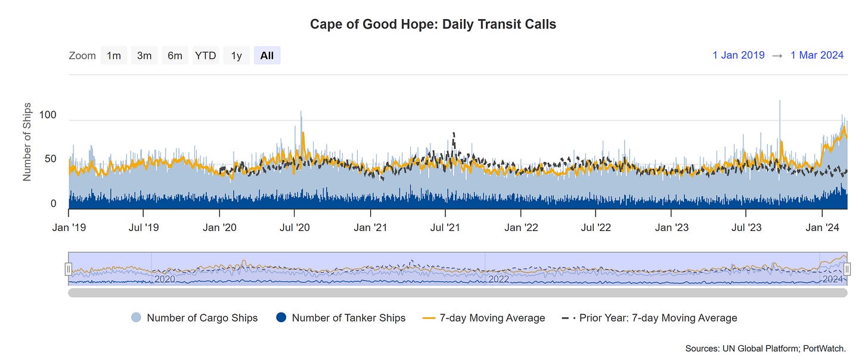Select the 1y zoom option
The height and width of the screenshot is (359, 868).
pyautogui.click(x=237, y=55)
